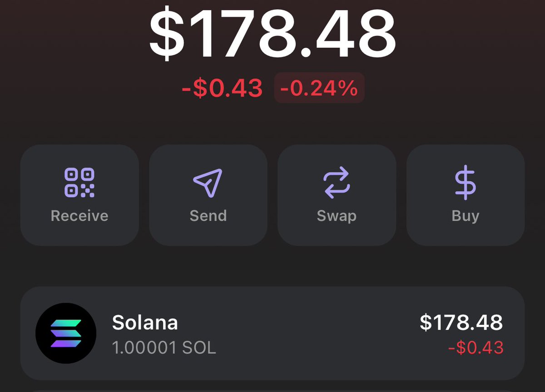Click the 1.00001 SOL balance text
The width and height of the screenshot is (545, 392).
[164, 348]
